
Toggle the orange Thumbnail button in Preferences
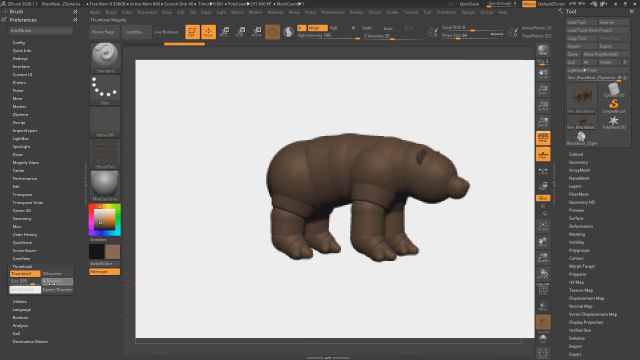coord(25,273)
